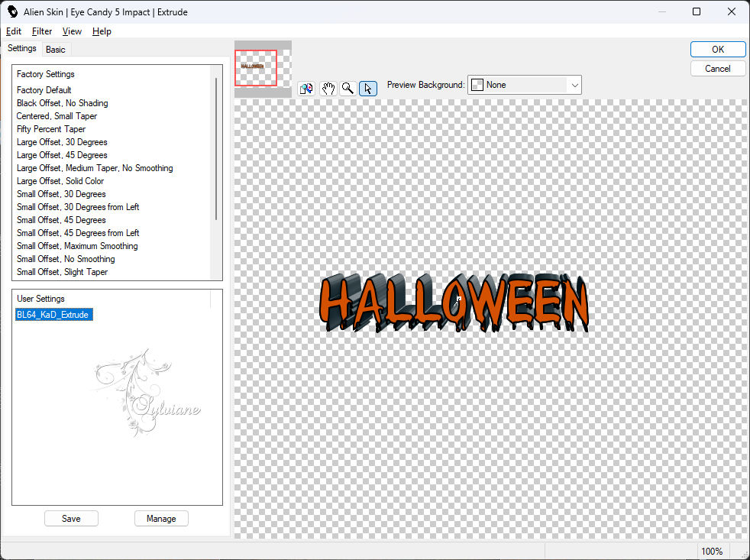
Task: Click the HALLOWEEN text in preview
Action: [x=454, y=303]
